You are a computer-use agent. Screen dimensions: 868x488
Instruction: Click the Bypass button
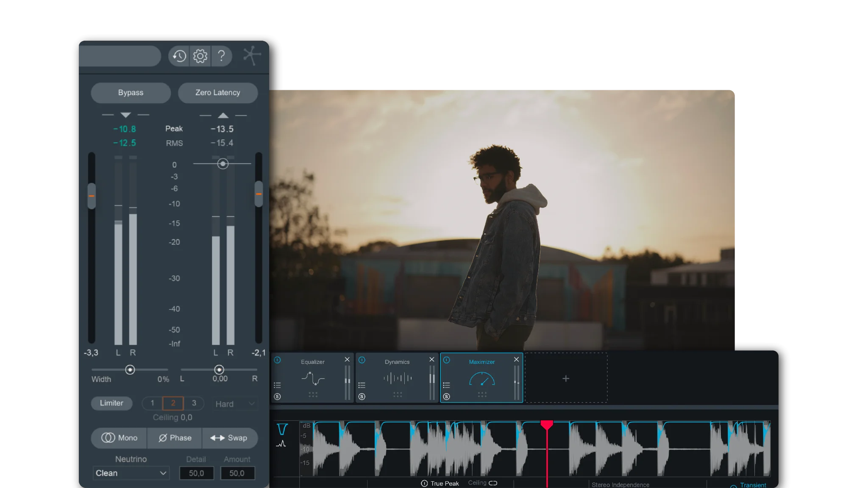pyautogui.click(x=131, y=93)
